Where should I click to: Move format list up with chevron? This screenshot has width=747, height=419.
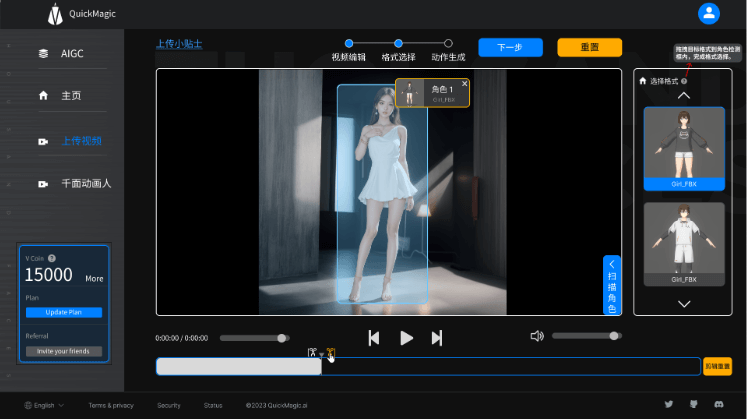(684, 96)
